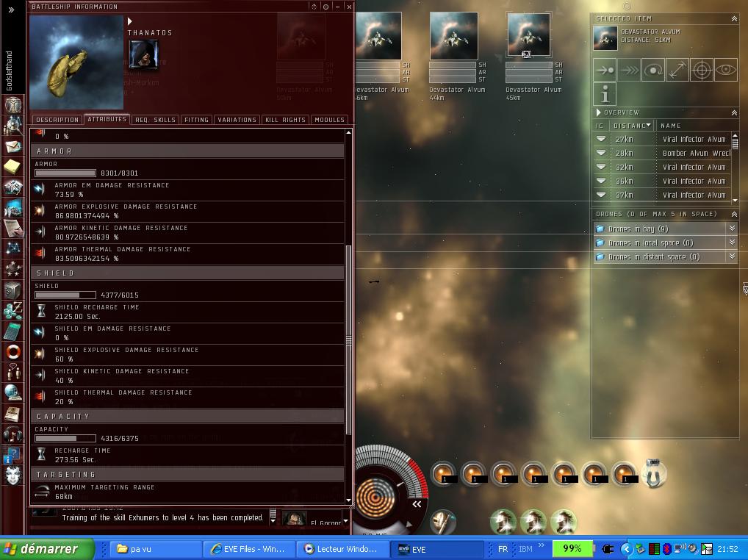Open the Fitting tab
748x560 pixels.
pyautogui.click(x=196, y=120)
